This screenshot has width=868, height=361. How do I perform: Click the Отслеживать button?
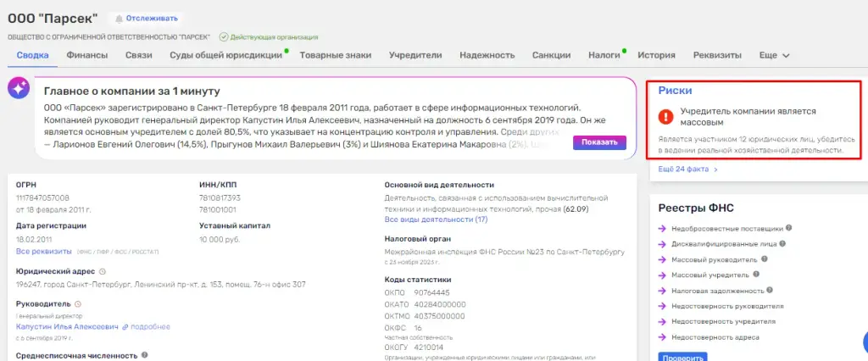coord(146,19)
